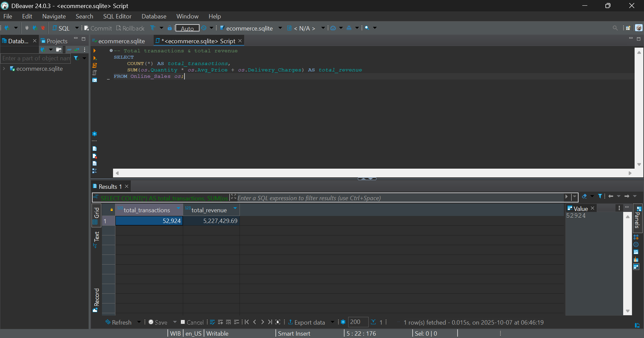
Task: Click the lock icon in main toolbar
Action: (x=170, y=28)
